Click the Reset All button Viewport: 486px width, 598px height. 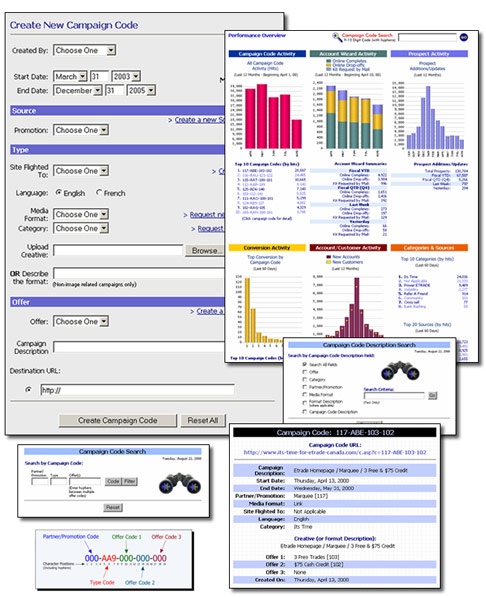coord(203,420)
